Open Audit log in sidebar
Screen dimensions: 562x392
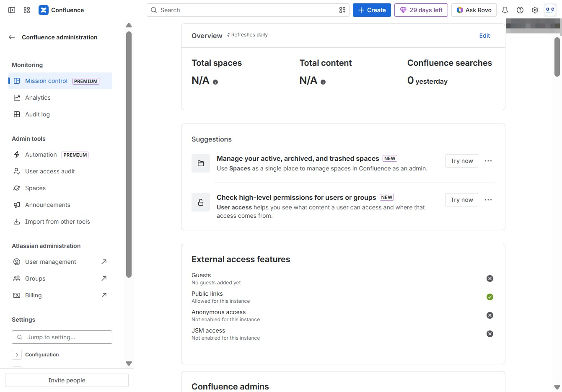click(60, 114)
